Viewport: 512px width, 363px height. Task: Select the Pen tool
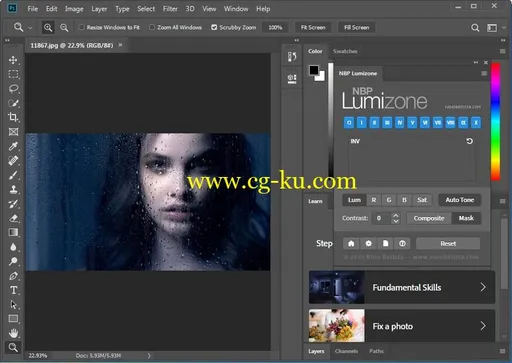point(13,276)
